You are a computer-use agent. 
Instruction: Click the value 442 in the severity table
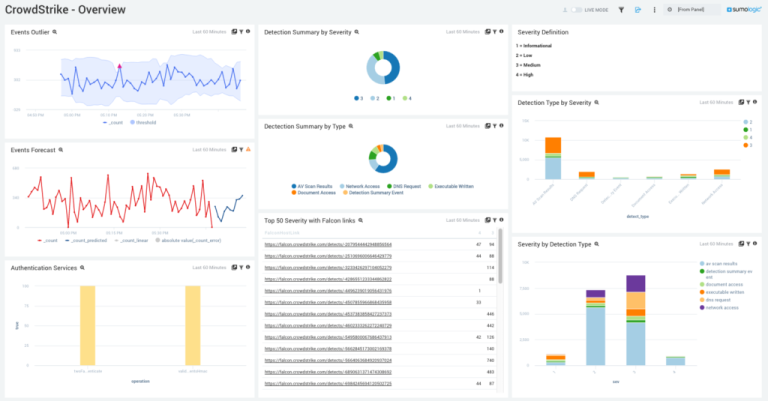point(490,326)
